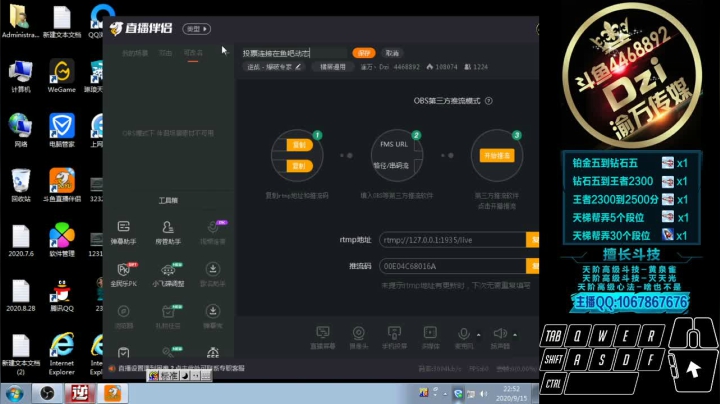This screenshot has height=404, width=720.
Task: Click the rtmp地址 address field
Action: pyautogui.click(x=452, y=240)
